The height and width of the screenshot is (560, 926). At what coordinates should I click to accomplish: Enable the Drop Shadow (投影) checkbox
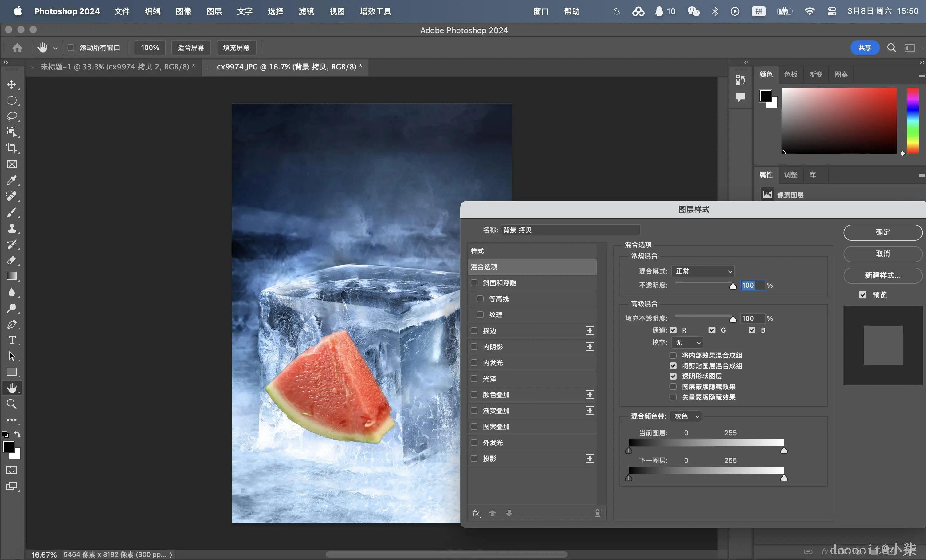click(474, 459)
